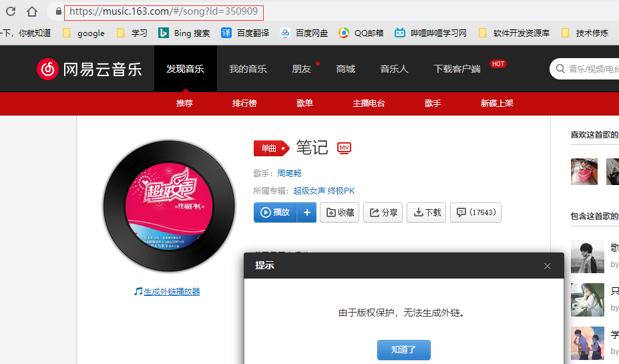Open third playlist cover with anime couple

click(x=588, y=343)
